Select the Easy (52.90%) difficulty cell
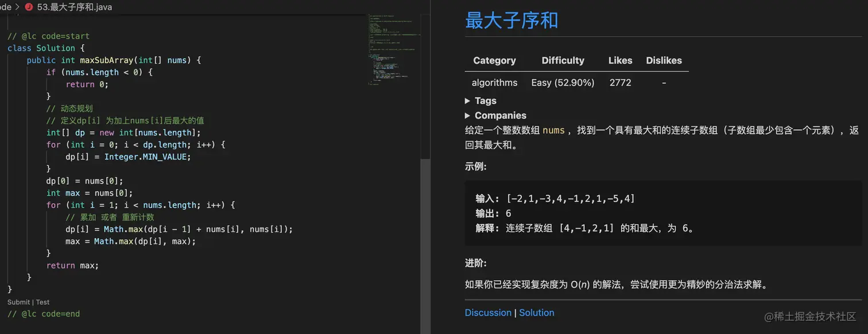 coord(563,83)
